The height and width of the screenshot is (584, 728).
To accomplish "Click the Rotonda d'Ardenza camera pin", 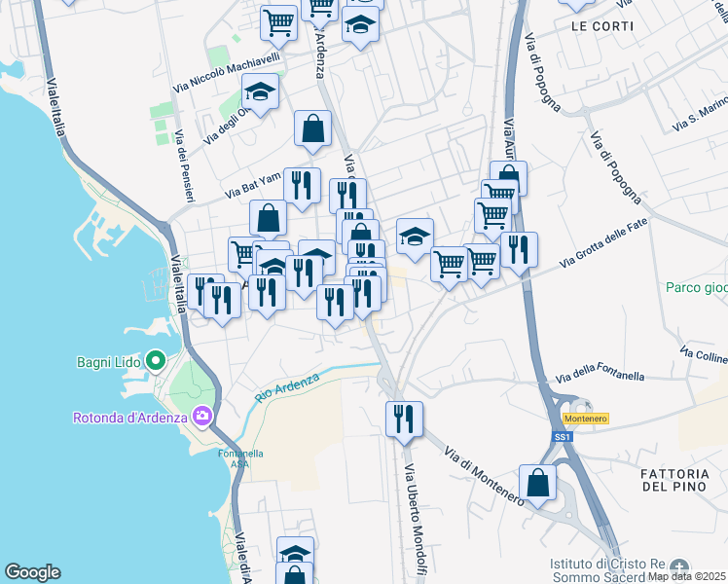I will 202,417.
